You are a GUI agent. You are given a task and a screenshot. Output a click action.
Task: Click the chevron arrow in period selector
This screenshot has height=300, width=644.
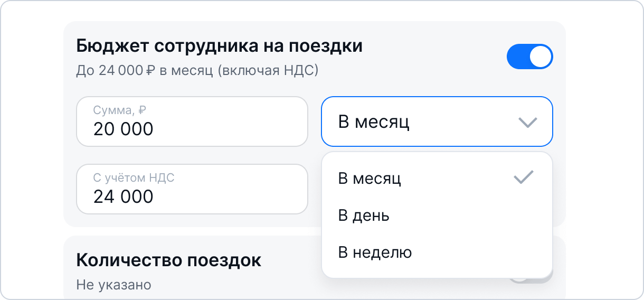(528, 123)
